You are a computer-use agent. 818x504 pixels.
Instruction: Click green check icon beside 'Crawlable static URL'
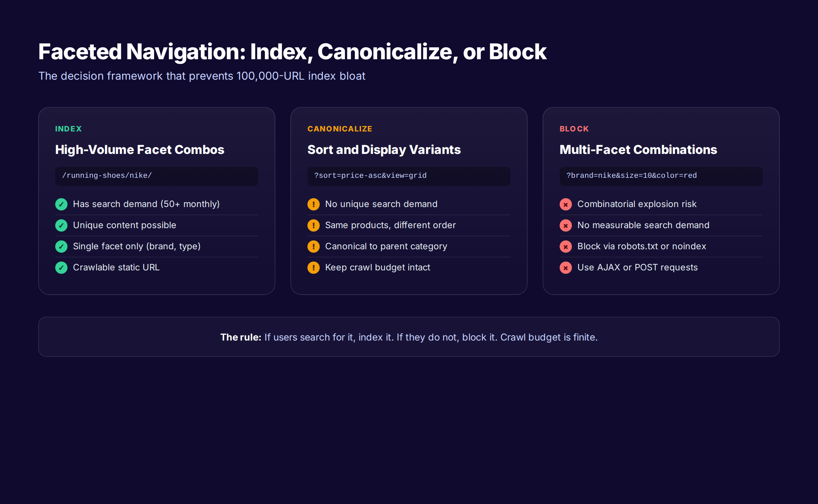click(61, 268)
